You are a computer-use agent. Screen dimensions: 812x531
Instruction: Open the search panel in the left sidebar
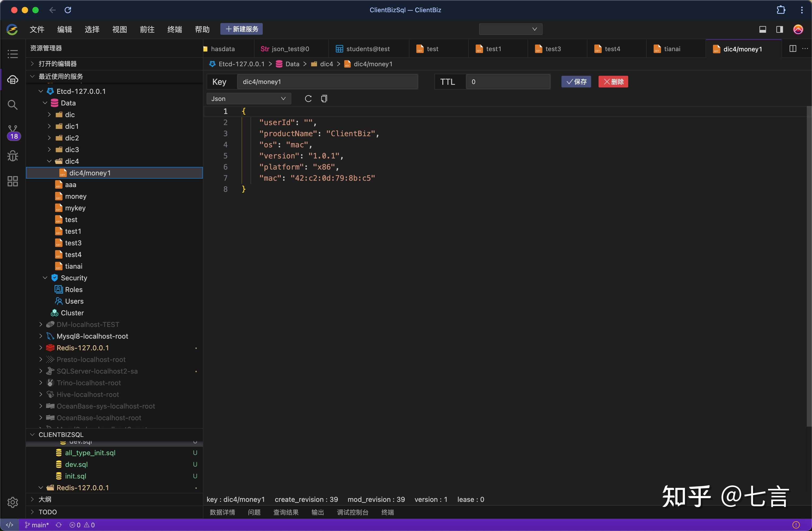tap(13, 105)
